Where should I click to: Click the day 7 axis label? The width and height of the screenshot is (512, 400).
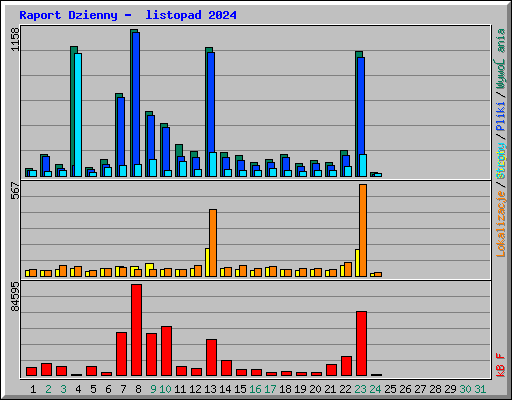(x=123, y=389)
